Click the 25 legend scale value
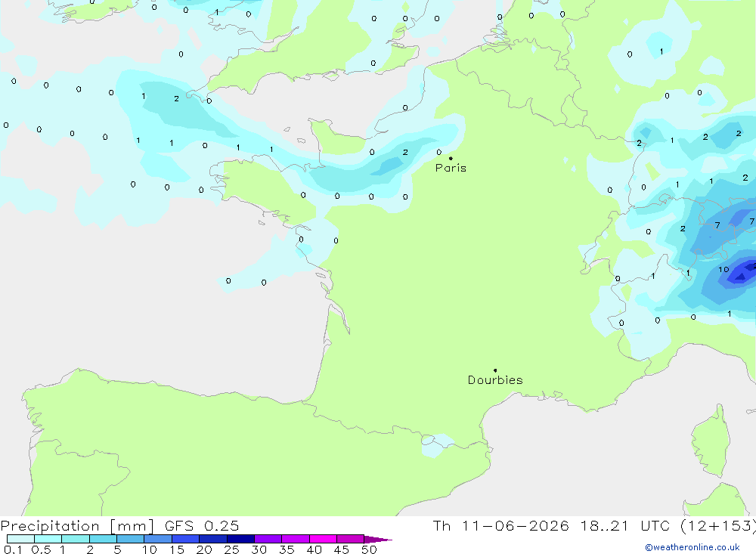The height and width of the screenshot is (554, 756). [x=231, y=549]
